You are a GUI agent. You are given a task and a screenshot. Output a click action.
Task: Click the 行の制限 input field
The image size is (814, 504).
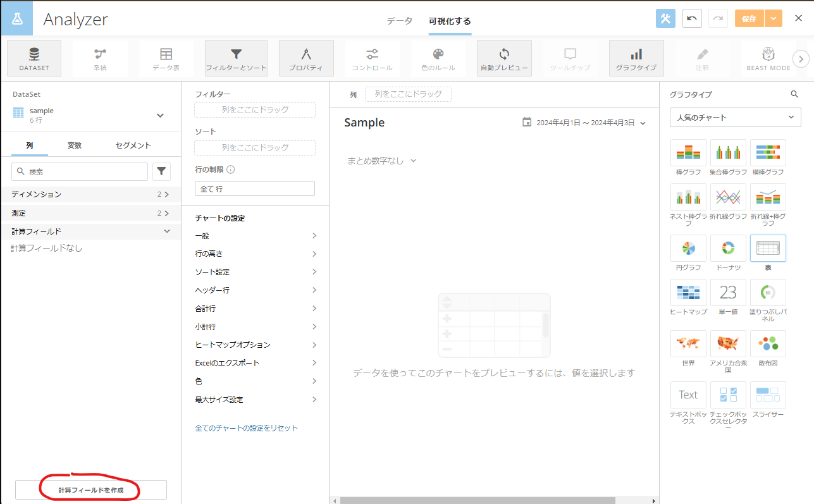click(255, 188)
